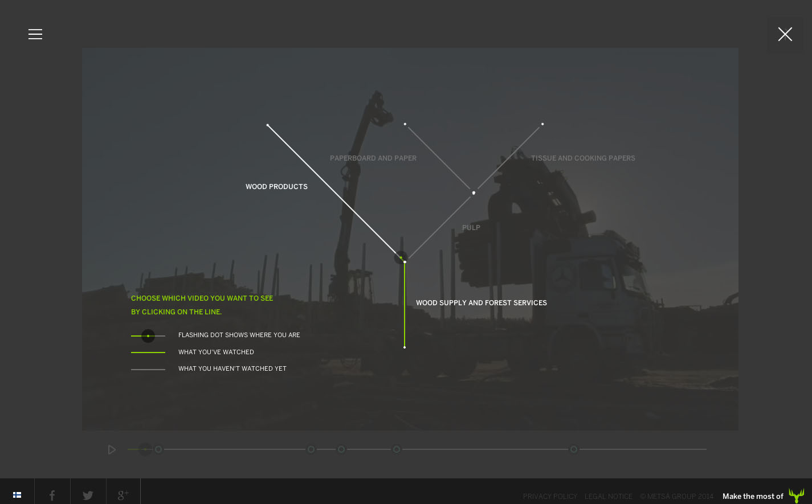Open the Privacy Policy link
The width and height of the screenshot is (812, 504).
point(550,497)
